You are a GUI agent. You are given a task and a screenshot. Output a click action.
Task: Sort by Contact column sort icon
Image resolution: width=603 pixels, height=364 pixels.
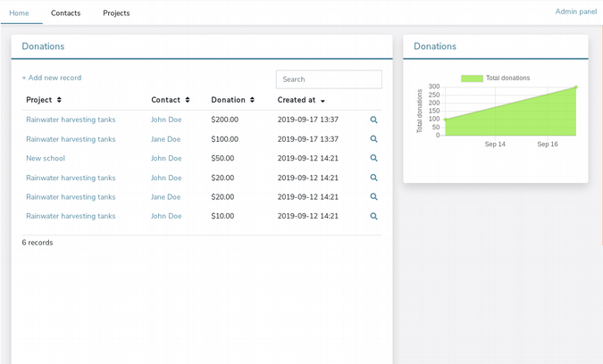pyautogui.click(x=188, y=100)
